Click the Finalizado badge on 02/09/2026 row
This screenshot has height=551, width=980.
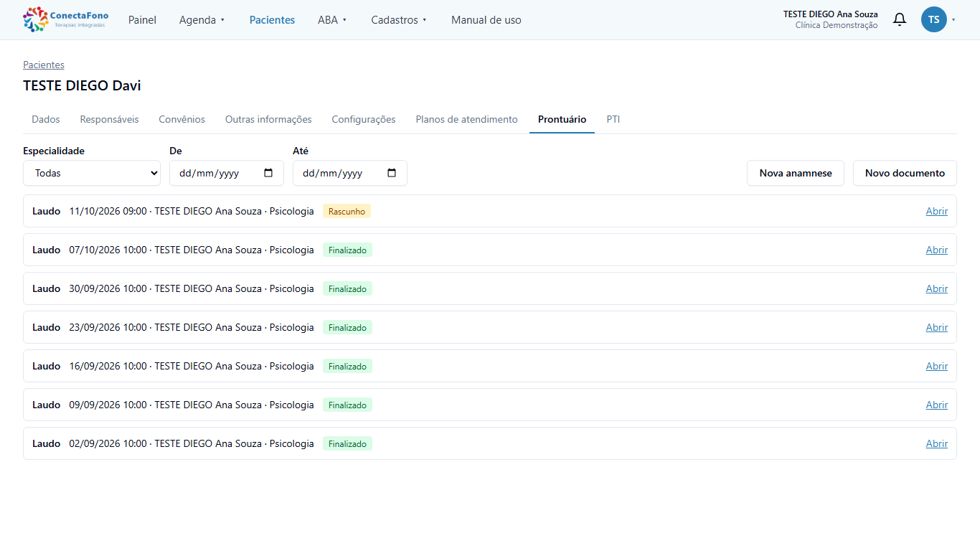347,444
